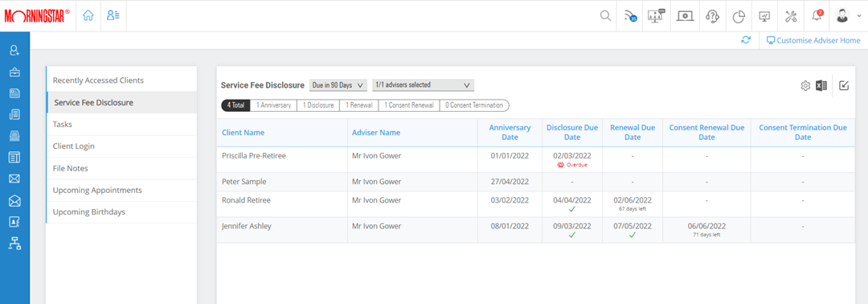Sort by Anniversary Date column header
The width and height of the screenshot is (868, 304).
(510, 133)
